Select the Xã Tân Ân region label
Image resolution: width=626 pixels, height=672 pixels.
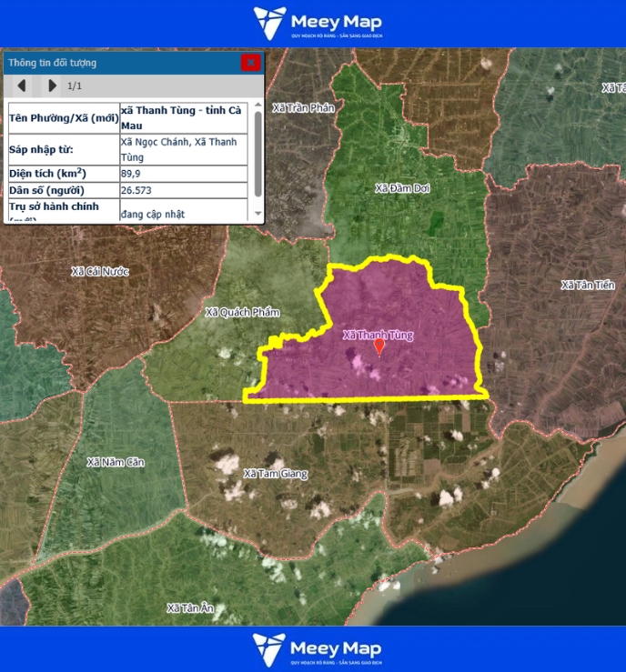189,607
